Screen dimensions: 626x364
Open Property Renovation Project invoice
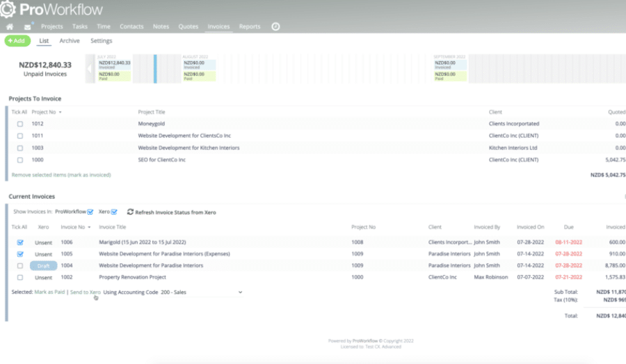(x=133, y=277)
